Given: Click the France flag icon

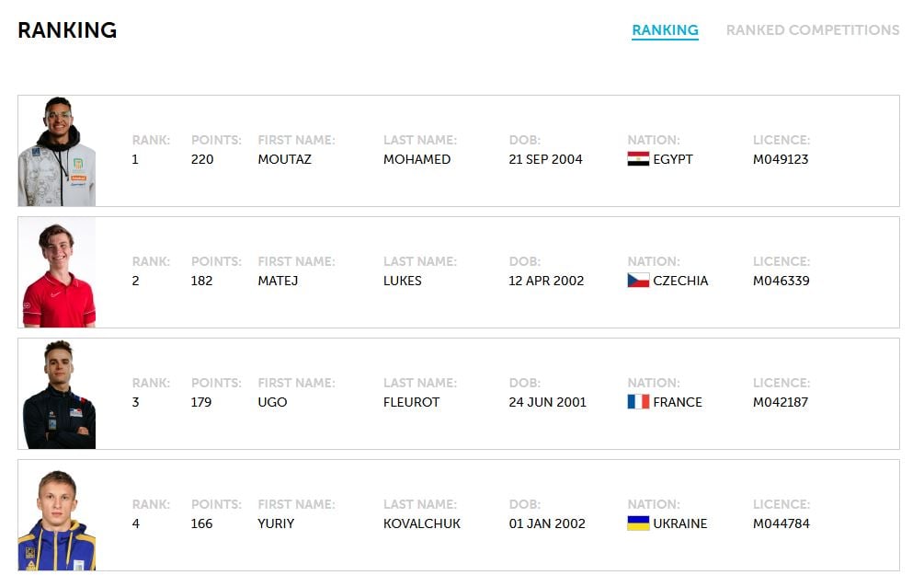Looking at the screenshot, I should pyautogui.click(x=638, y=402).
